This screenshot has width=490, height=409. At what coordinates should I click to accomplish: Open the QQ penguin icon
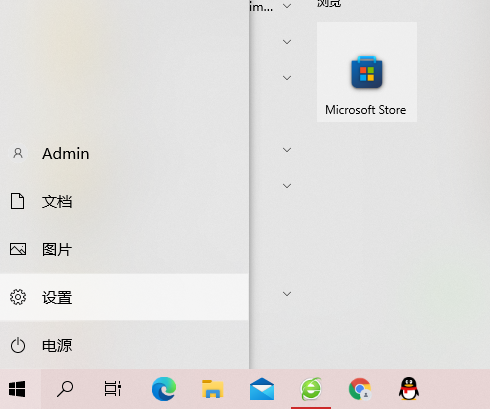pyautogui.click(x=409, y=389)
